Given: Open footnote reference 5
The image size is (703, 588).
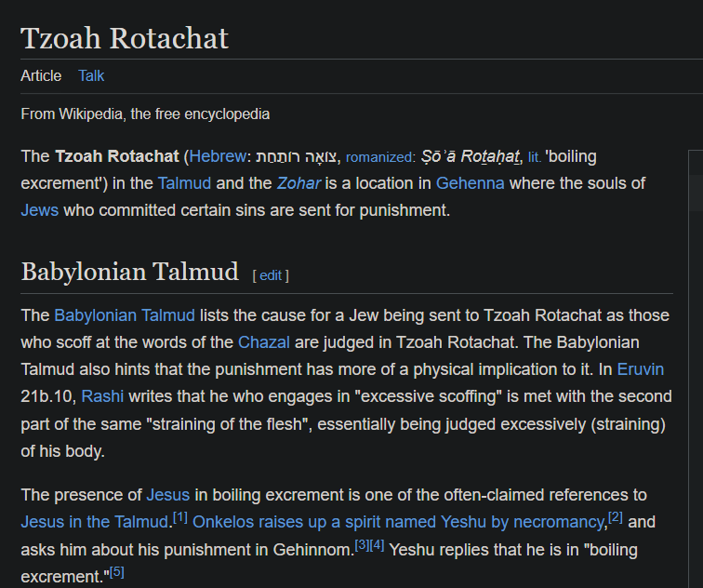Looking at the screenshot, I should [117, 572].
